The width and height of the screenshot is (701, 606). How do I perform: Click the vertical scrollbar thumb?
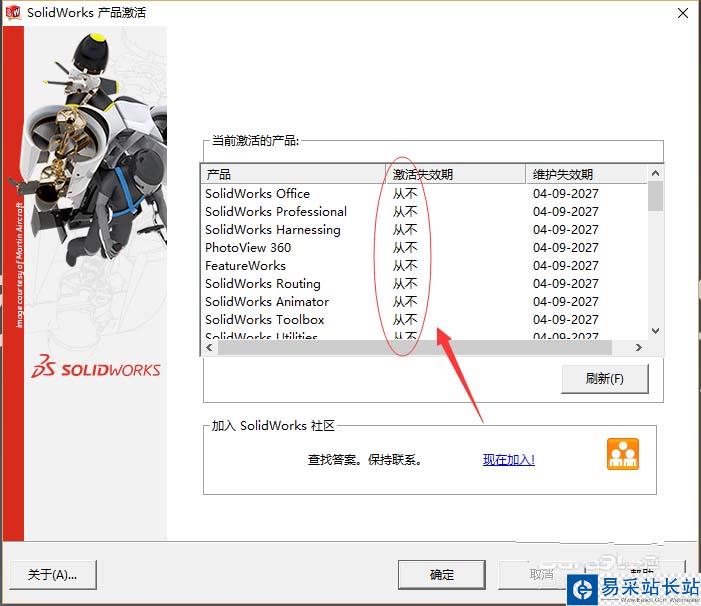[655, 196]
